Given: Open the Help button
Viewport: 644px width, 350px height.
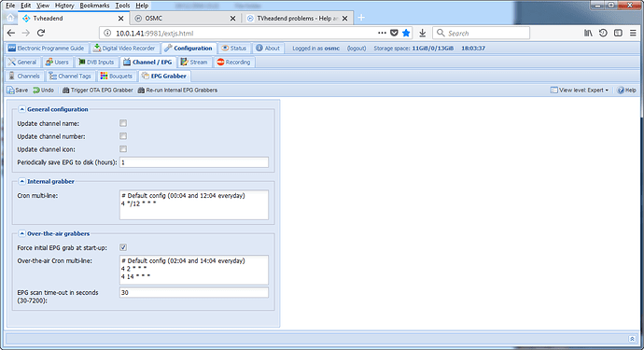Looking at the screenshot, I should (x=627, y=90).
